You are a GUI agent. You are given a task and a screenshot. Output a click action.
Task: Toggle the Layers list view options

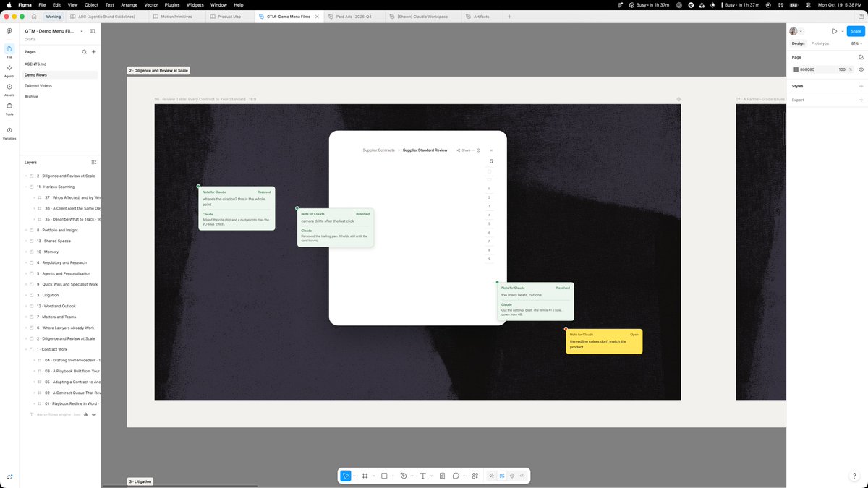pos(93,163)
